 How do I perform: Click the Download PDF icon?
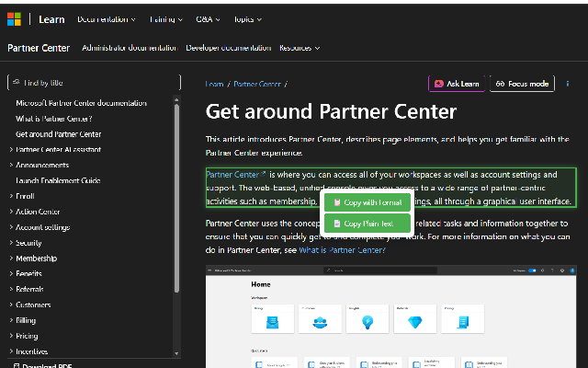pyautogui.click(x=17, y=366)
